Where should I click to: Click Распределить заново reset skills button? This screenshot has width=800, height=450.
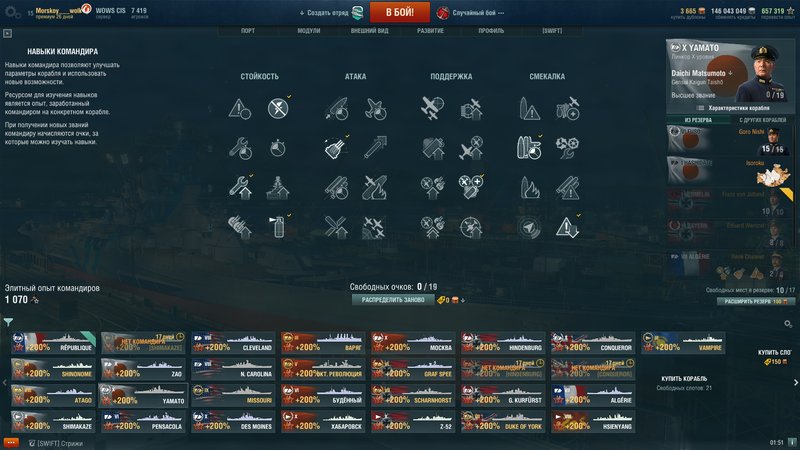(x=393, y=300)
